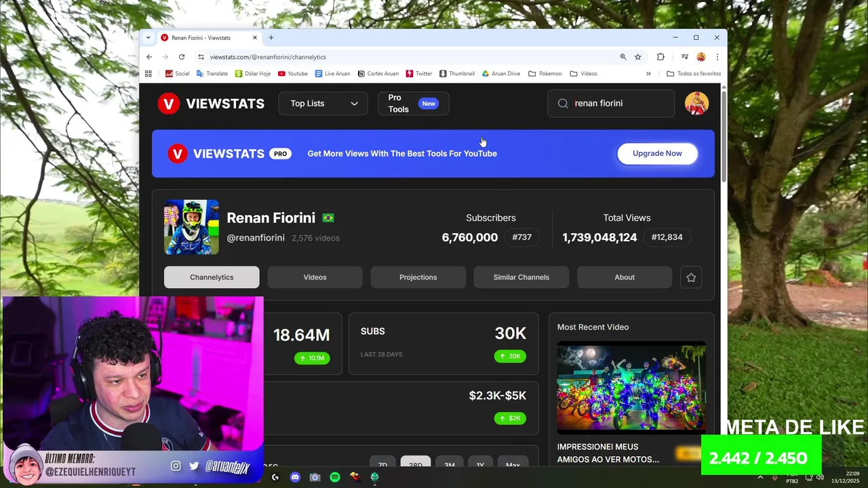Show more bookmarks with double chevron
This screenshot has height=488, width=868.
(648, 73)
